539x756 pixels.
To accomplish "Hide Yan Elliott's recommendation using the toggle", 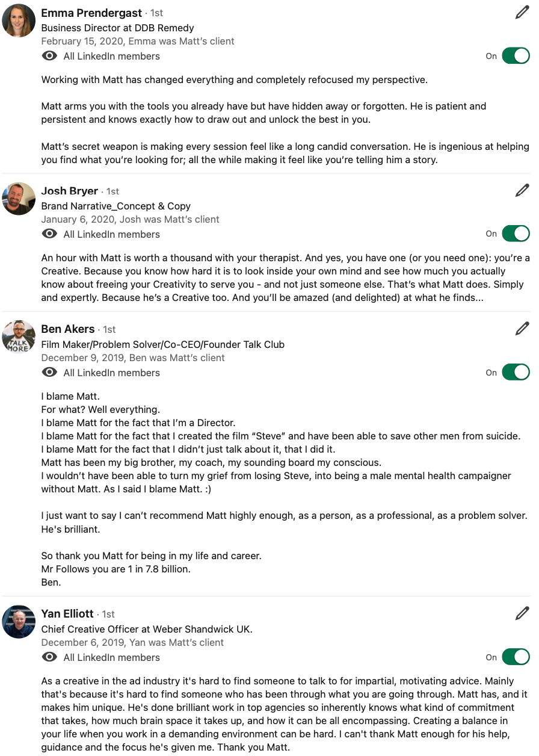I will tap(516, 657).
